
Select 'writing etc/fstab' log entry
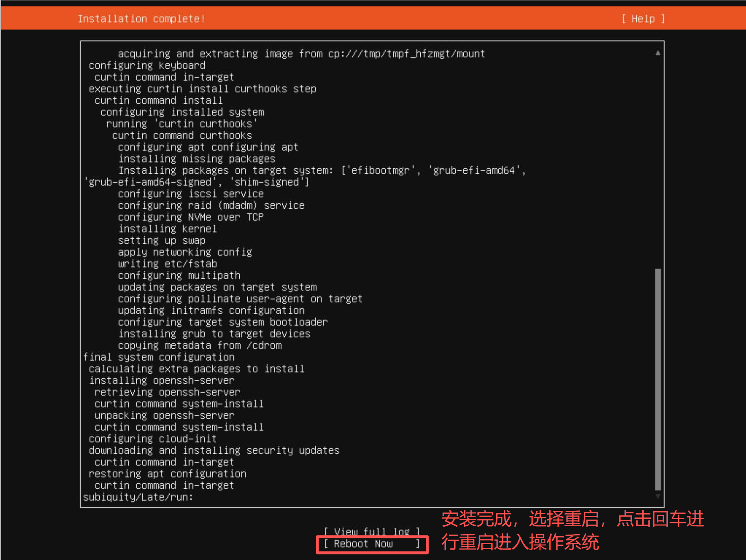click(167, 264)
